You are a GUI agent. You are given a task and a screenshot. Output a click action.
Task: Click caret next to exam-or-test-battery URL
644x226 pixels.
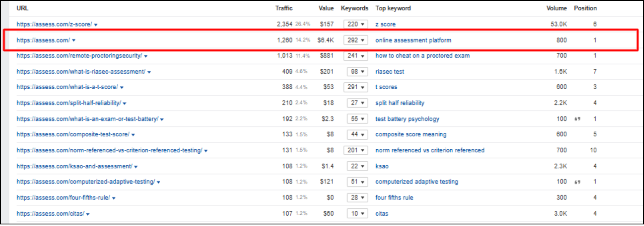click(162, 119)
